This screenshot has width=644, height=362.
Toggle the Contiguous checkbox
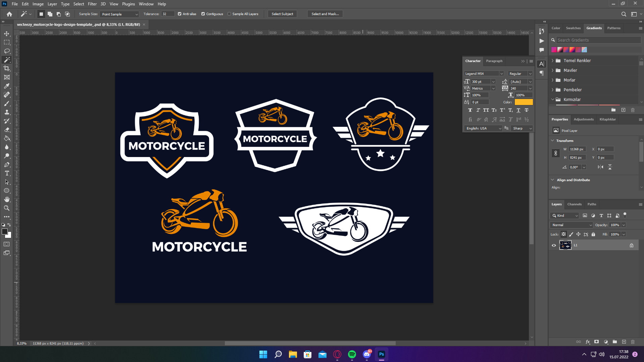click(203, 14)
